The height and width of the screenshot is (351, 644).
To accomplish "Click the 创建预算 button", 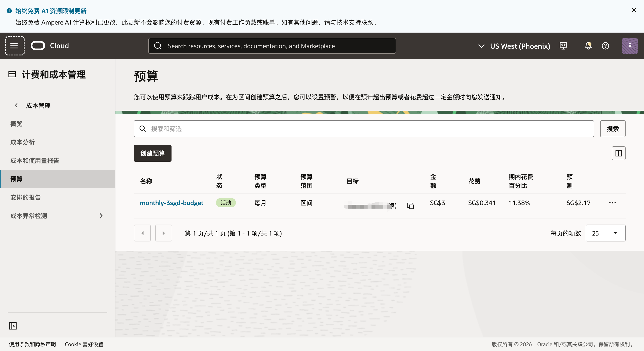I will [152, 153].
